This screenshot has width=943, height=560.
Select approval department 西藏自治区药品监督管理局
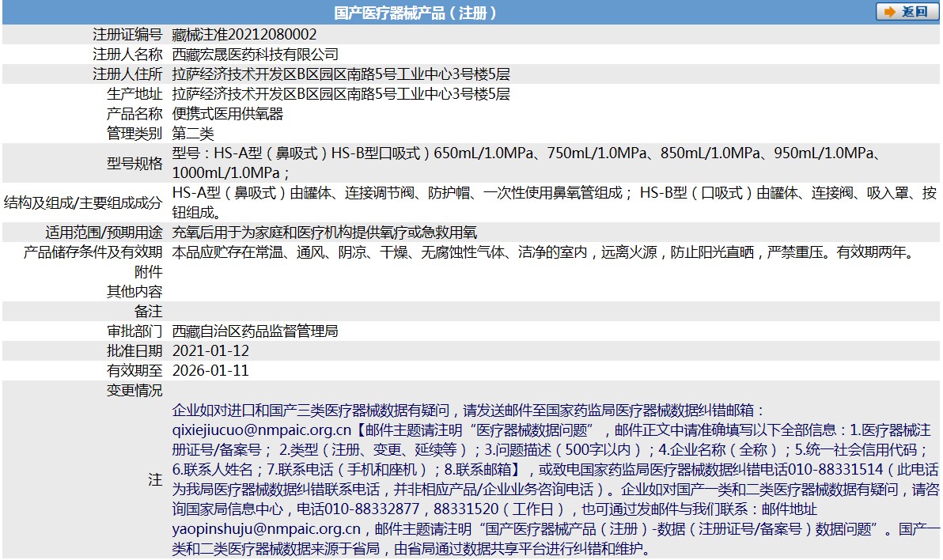click(x=255, y=332)
